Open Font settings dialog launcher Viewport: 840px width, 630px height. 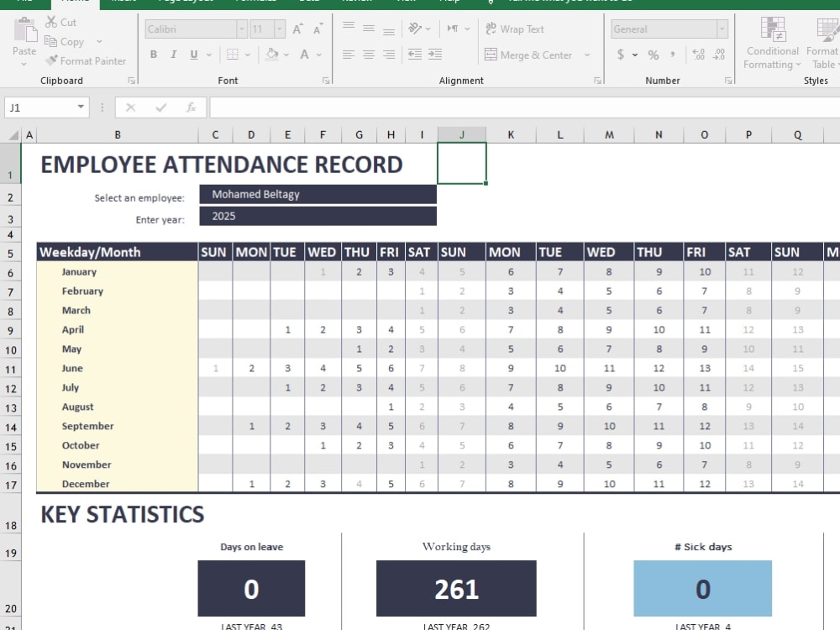coord(325,81)
